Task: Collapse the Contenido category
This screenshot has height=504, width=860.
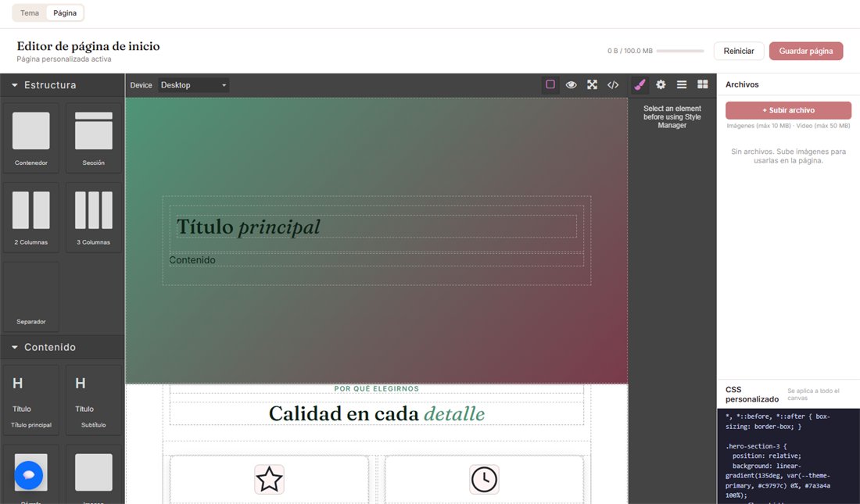Action: [63, 347]
